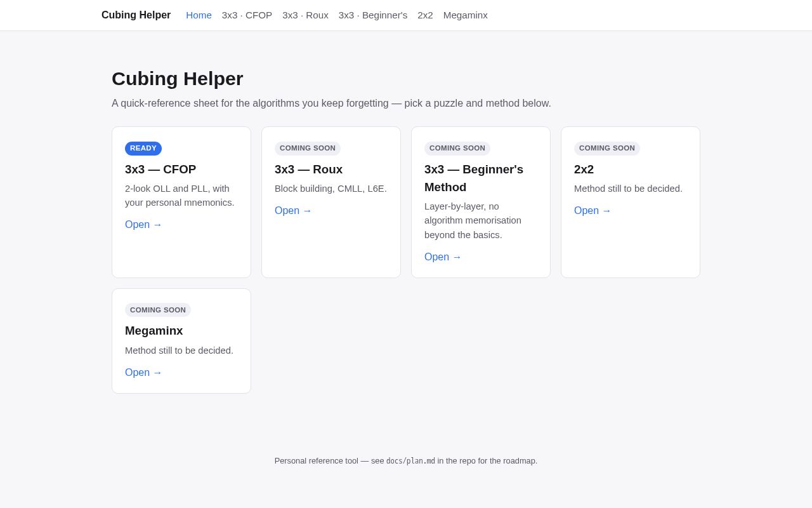Open the 3x3 · CFOP nav link
The image size is (812, 508).
click(247, 15)
